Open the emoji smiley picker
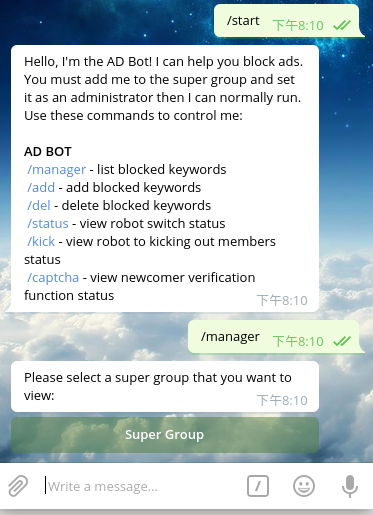Viewport: 373px width, 515px height. (x=304, y=486)
